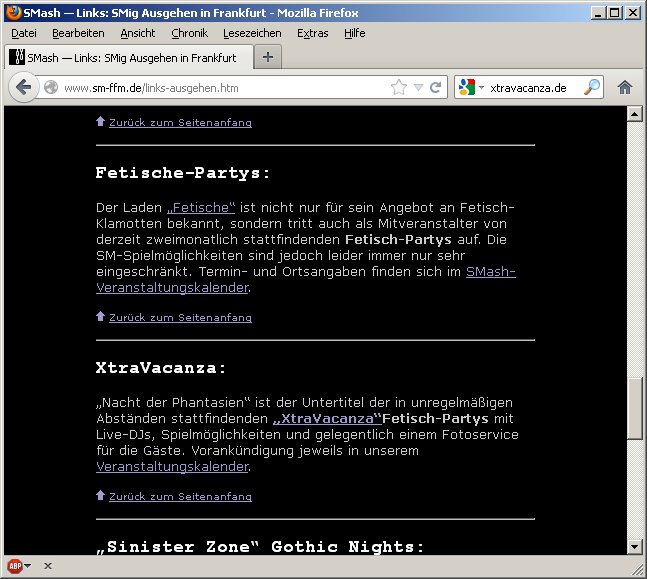Open the SMash-Veranstaltungskalender link in Fetische section
Screen dimensions: 647x579
306,280
